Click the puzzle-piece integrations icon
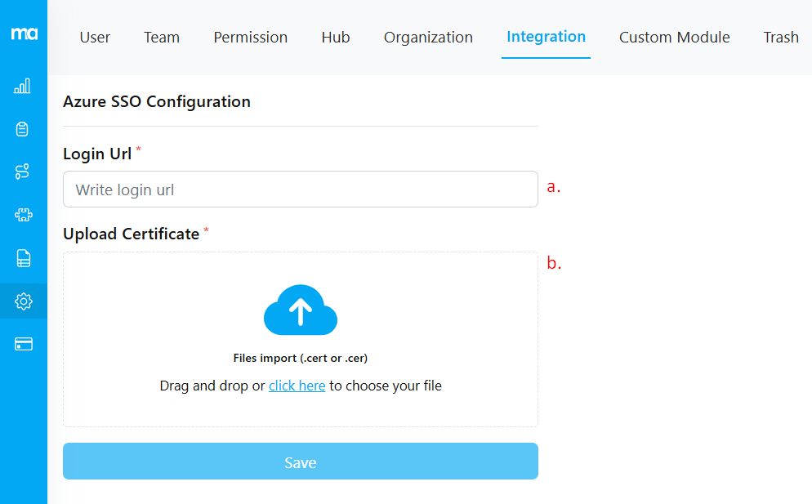 coord(24,215)
